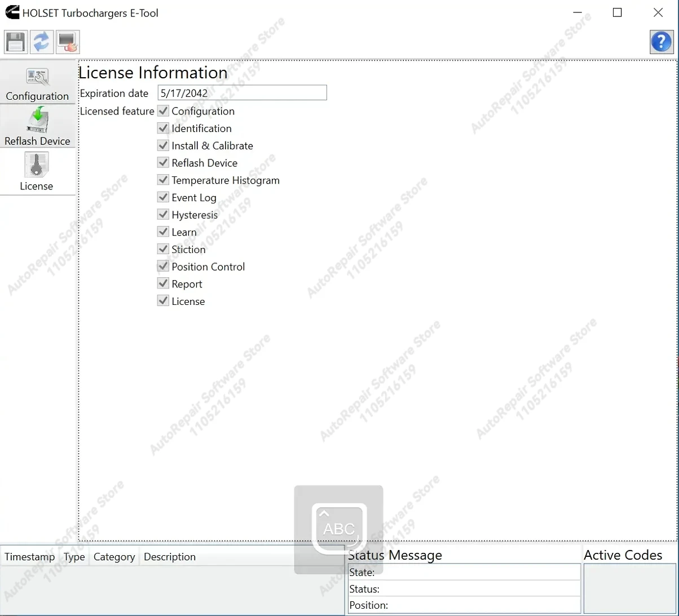Click the Refresh toolbar icon
The width and height of the screenshot is (679, 616).
tap(41, 41)
